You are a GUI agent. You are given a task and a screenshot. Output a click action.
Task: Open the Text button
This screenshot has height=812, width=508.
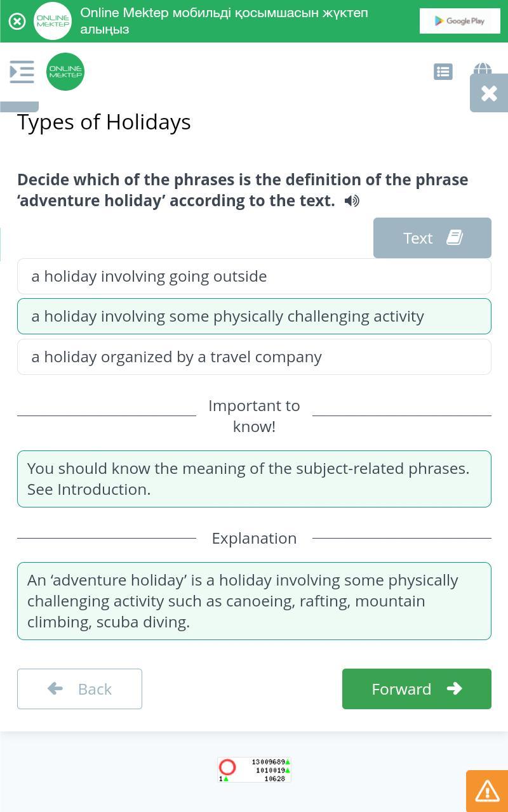pos(432,238)
